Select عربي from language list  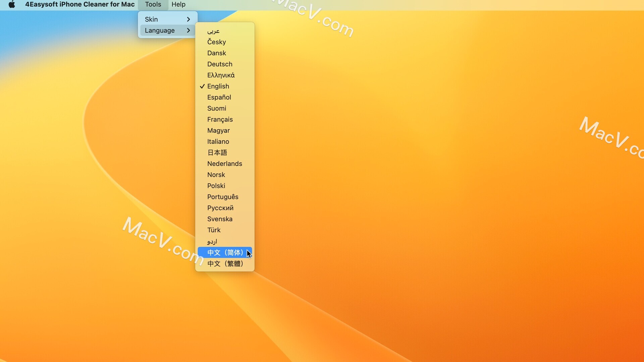[213, 31]
